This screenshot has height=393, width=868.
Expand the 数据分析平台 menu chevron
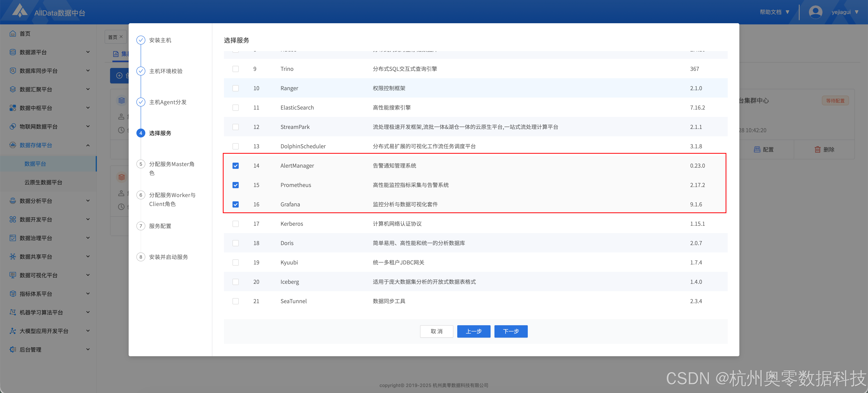[88, 201]
